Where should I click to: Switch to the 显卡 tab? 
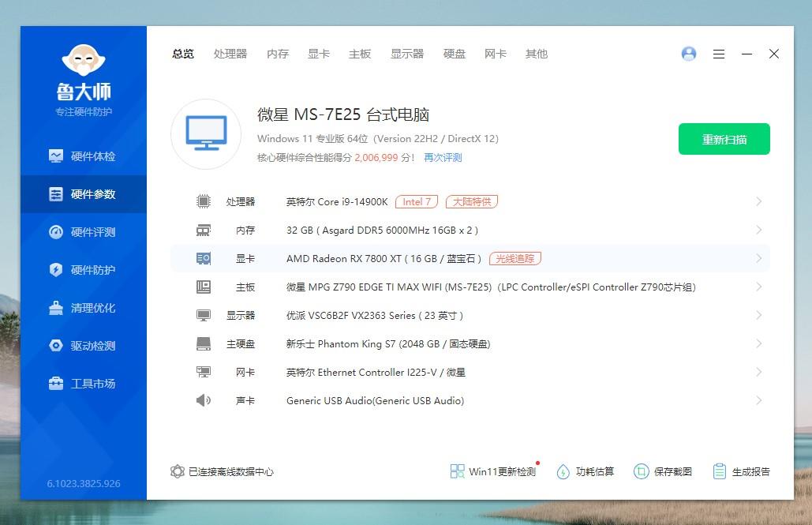319,54
